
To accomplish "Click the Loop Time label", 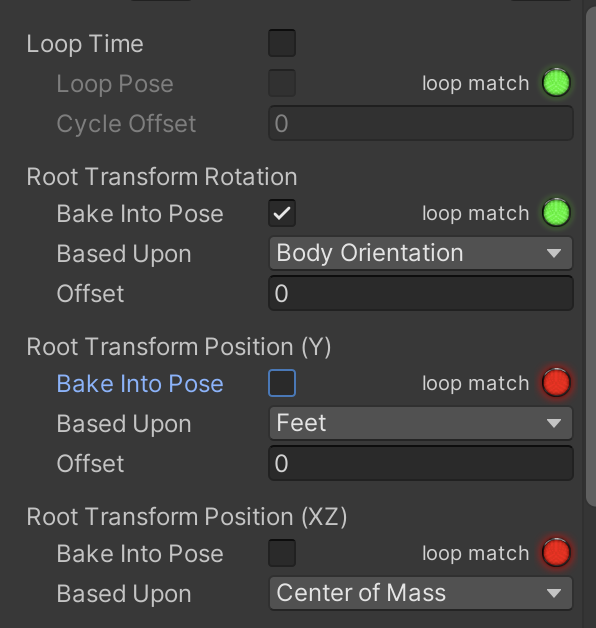I will (85, 44).
